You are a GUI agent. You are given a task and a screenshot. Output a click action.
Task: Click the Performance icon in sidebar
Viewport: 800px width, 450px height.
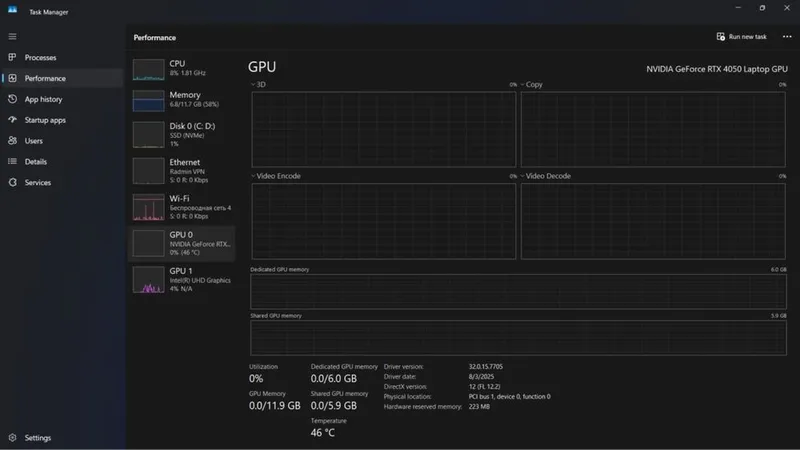tap(12, 78)
